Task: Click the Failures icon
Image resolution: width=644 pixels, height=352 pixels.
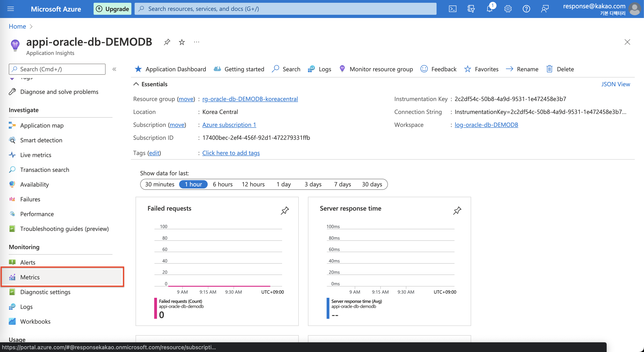Action: tap(12, 199)
